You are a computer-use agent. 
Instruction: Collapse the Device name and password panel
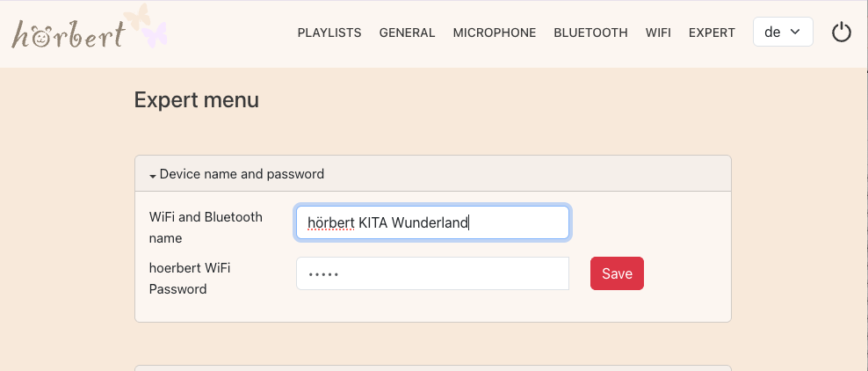pos(242,174)
